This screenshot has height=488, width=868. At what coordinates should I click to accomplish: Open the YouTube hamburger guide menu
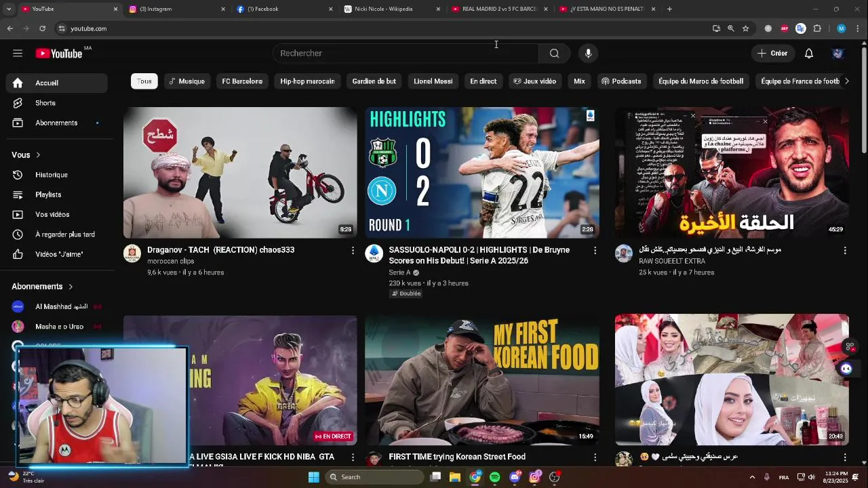click(x=18, y=53)
